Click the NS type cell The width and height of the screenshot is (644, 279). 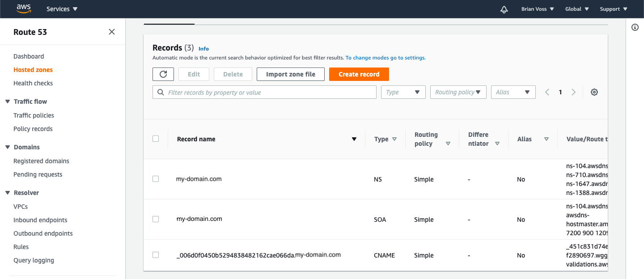tap(378, 179)
